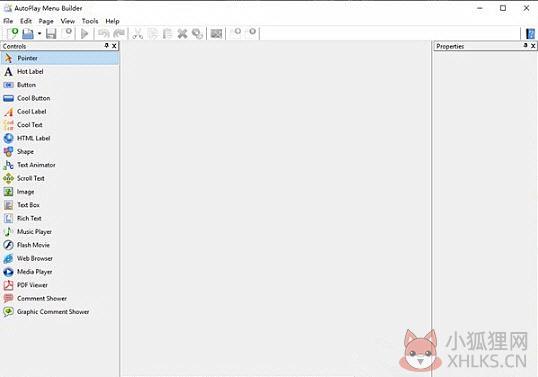Viewport: 538px width, 377px height.
Task: Choose the Cool Label control
Action: [x=60, y=111]
